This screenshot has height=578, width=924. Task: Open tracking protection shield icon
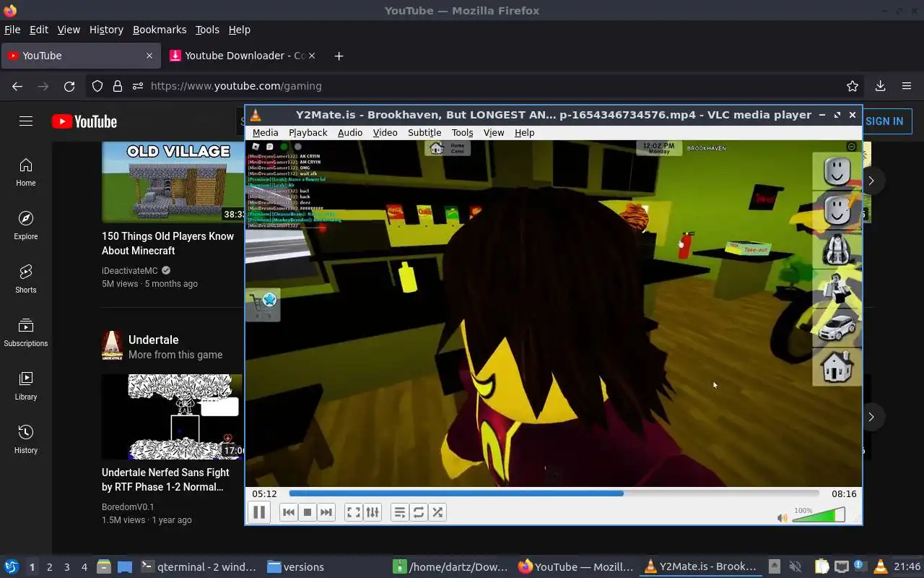pyautogui.click(x=97, y=86)
